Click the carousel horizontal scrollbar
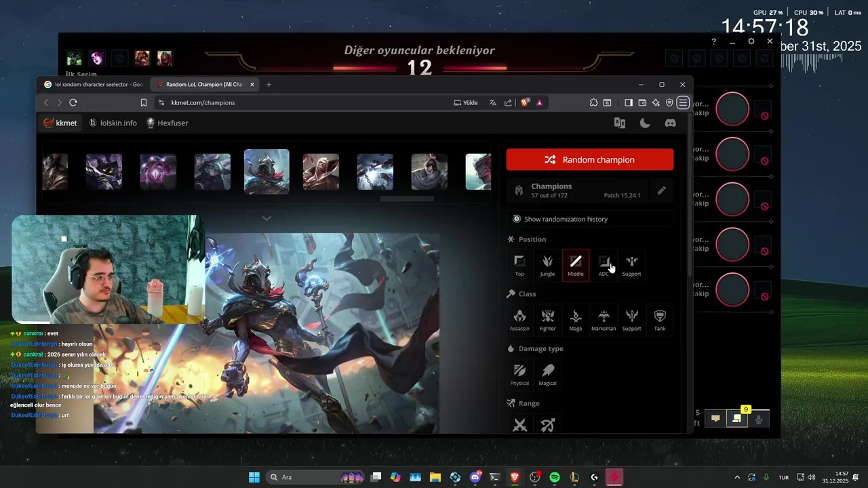This screenshot has height=488, width=868. 407,199
